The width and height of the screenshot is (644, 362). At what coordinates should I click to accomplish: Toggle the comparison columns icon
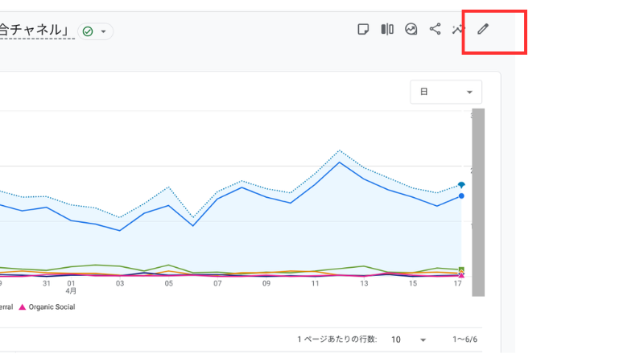point(387,30)
